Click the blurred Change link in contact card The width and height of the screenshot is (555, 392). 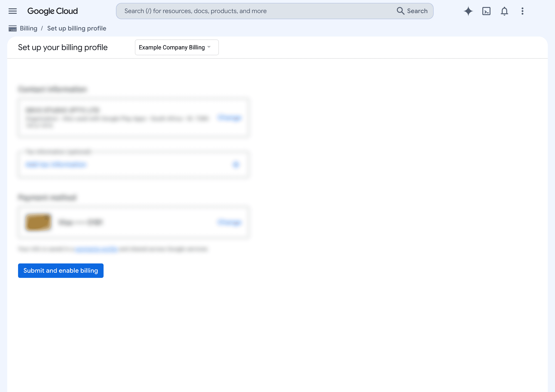[229, 118]
